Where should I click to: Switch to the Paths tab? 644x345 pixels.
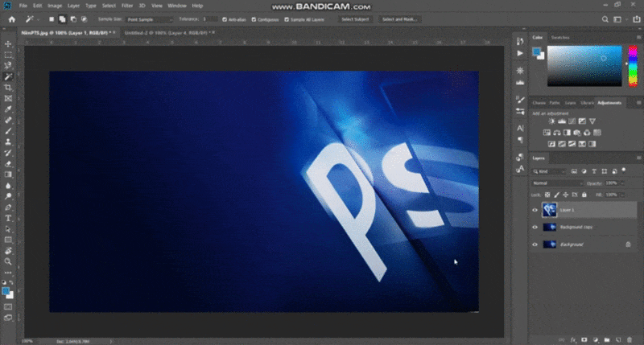pyautogui.click(x=555, y=103)
